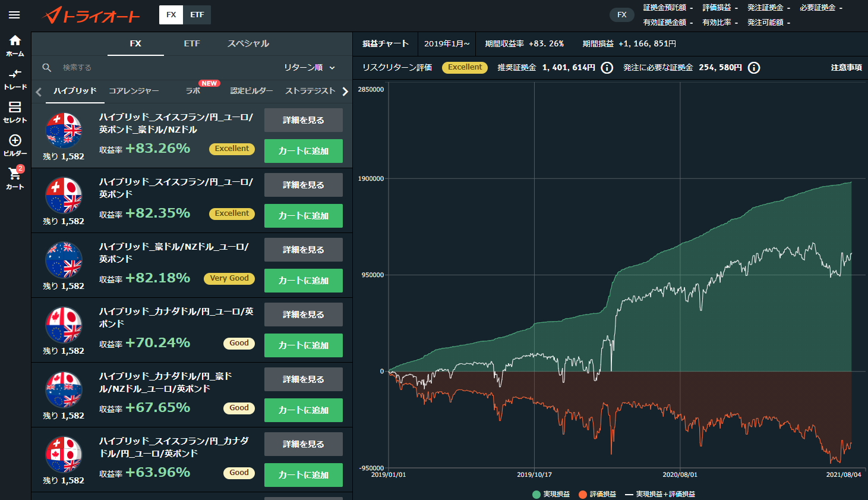This screenshot has width=868, height=500.
Task: Add the +82.18% strategy to cart
Action: pyautogui.click(x=304, y=281)
